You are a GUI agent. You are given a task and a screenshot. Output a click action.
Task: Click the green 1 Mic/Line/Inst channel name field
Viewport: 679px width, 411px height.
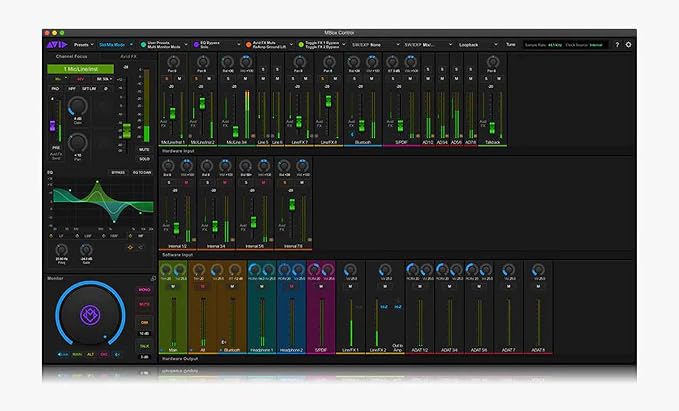pos(81,69)
